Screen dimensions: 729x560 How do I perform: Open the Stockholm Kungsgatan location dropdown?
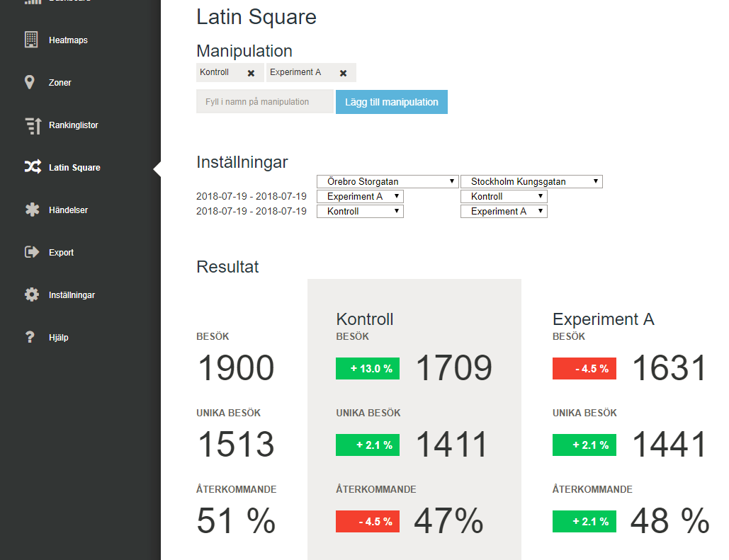tap(531, 181)
